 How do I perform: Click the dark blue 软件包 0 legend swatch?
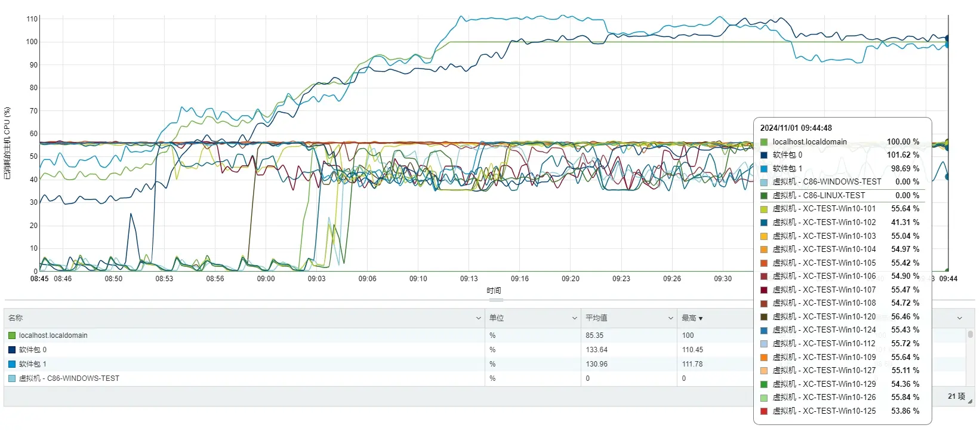[x=12, y=350]
